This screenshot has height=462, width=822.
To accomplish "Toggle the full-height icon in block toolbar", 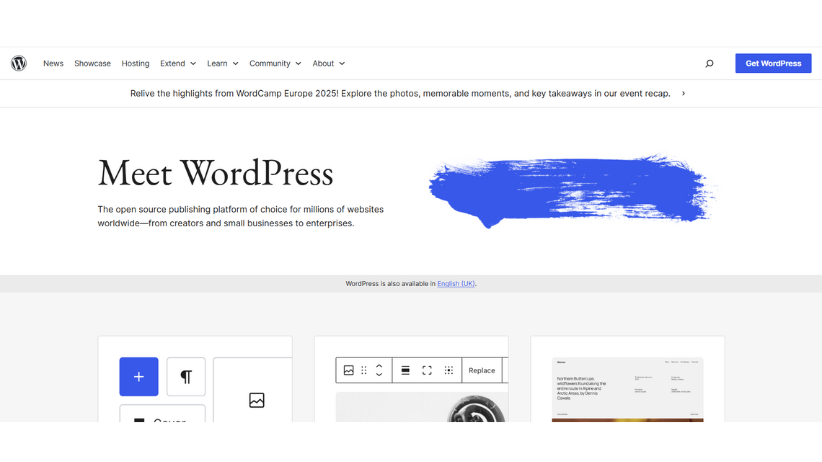I will coord(427,370).
